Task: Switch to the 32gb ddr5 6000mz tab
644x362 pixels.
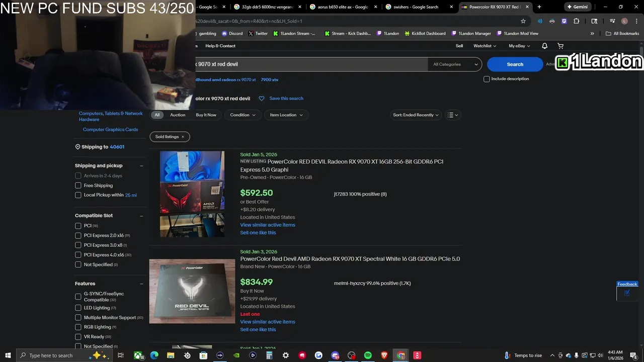Action: 267,7
